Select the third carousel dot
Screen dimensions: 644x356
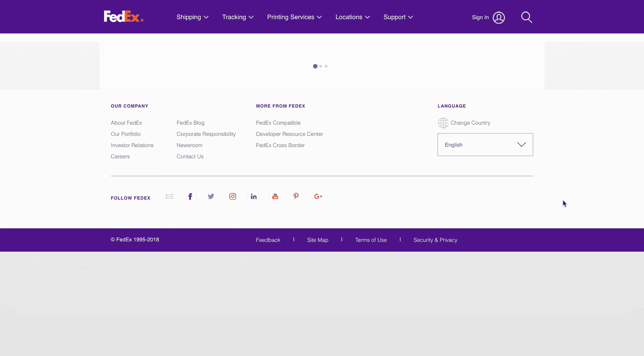pyautogui.click(x=326, y=66)
